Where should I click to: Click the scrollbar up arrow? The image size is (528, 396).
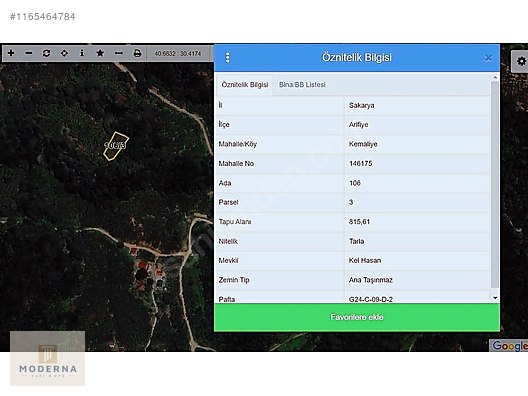(x=495, y=78)
